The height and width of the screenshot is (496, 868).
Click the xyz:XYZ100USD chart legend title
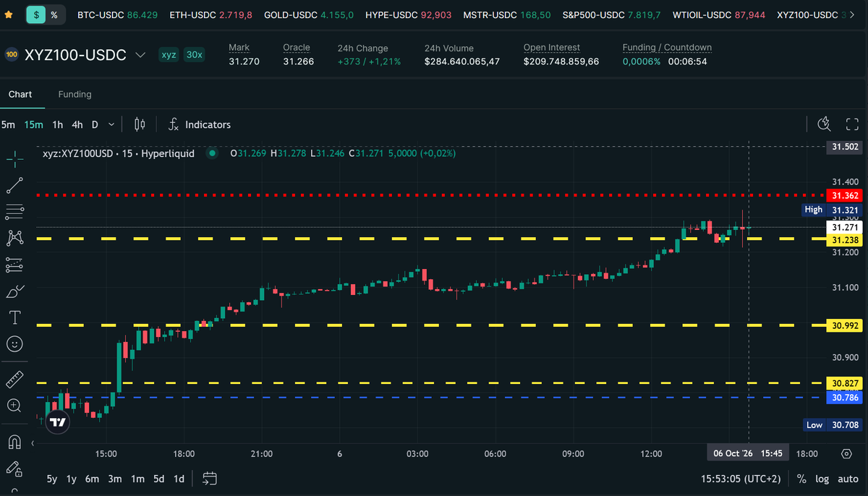coord(118,153)
